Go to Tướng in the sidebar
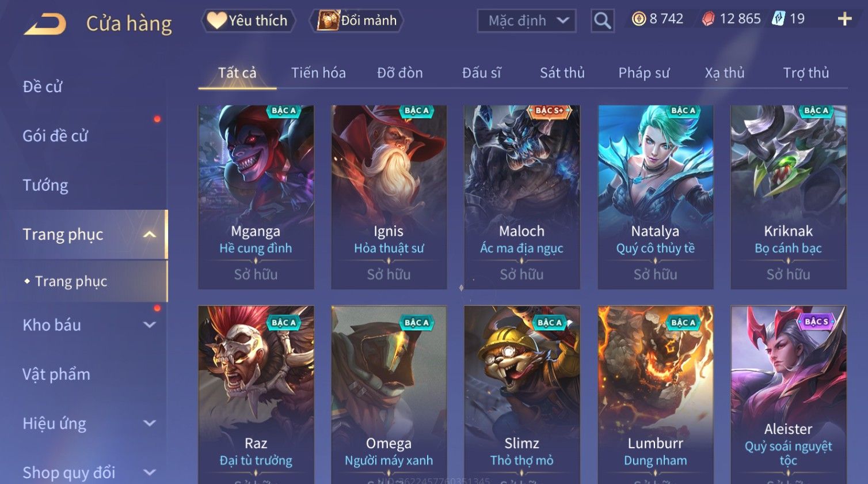This screenshot has height=484, width=868. coord(45,185)
